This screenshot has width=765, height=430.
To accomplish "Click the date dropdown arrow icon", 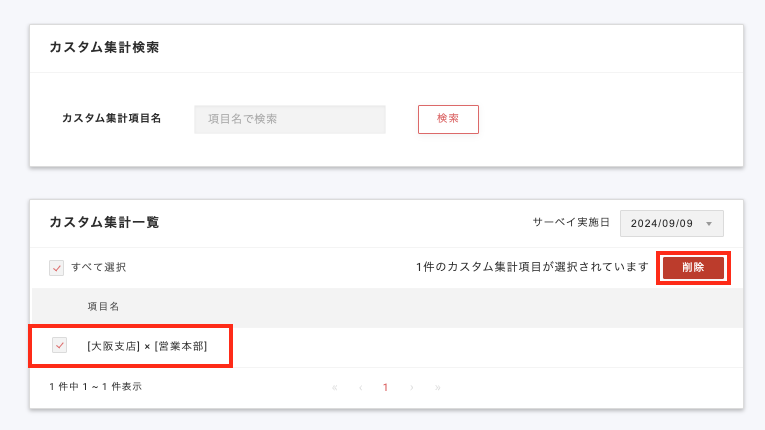I will [x=708, y=223].
